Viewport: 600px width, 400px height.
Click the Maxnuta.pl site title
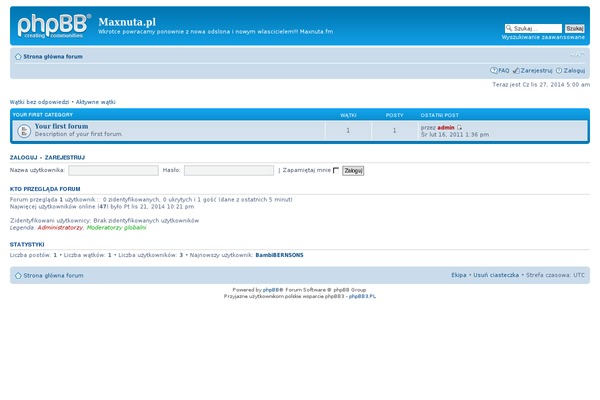(127, 22)
